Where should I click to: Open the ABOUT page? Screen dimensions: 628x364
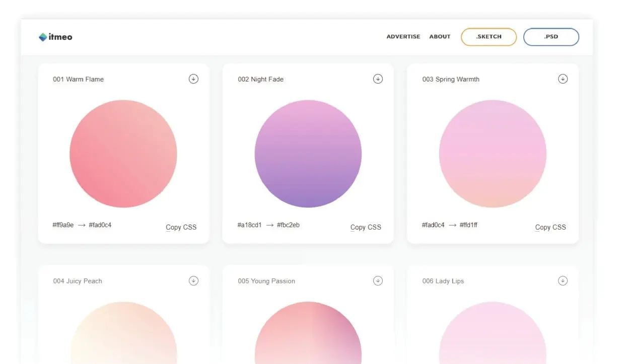click(440, 37)
